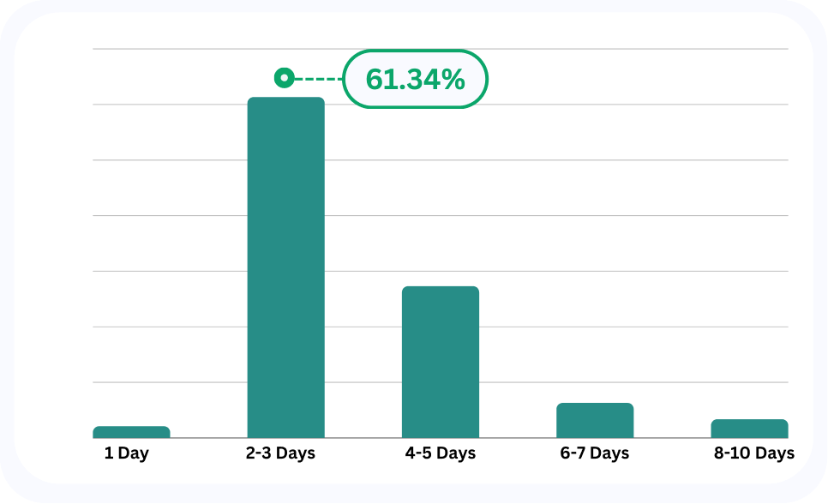Screen dimensions: 828x504
Task: Click the '6-7 Days' axis label
Action: point(595,453)
